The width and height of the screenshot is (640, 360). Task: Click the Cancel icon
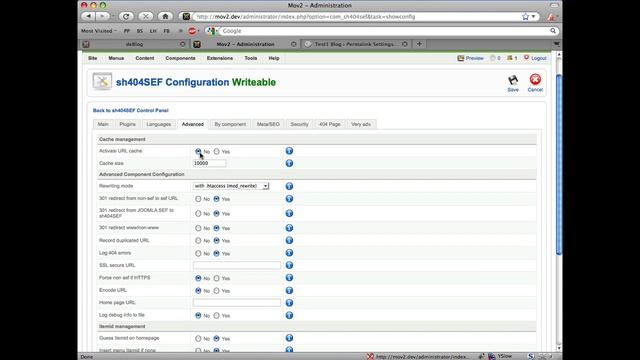click(535, 83)
